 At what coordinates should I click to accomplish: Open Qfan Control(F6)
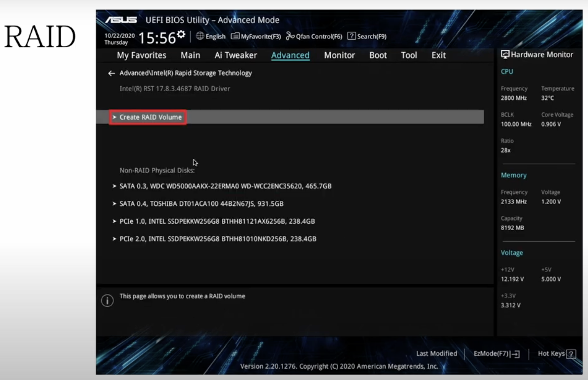(x=319, y=36)
